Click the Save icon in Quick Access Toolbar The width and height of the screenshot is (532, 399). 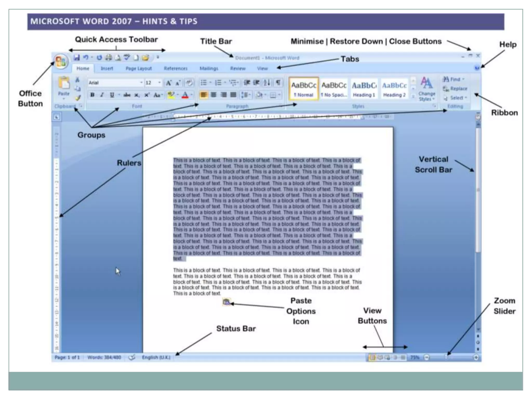(x=77, y=57)
